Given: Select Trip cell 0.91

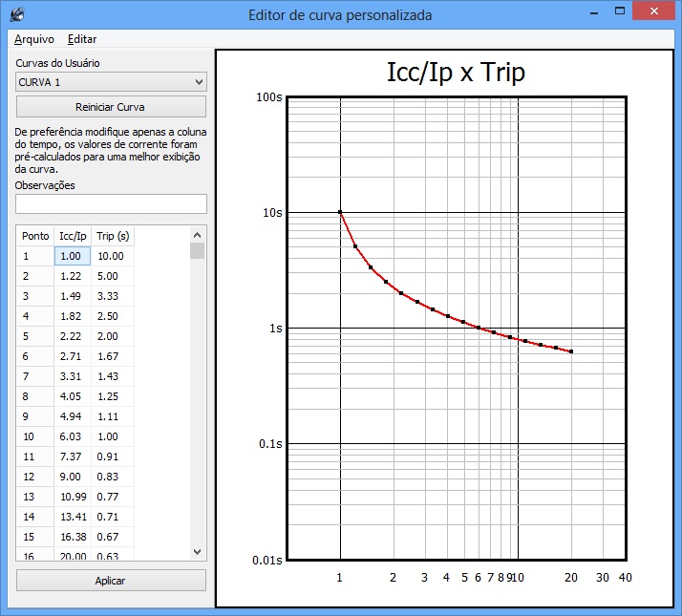Looking at the screenshot, I should point(113,457).
